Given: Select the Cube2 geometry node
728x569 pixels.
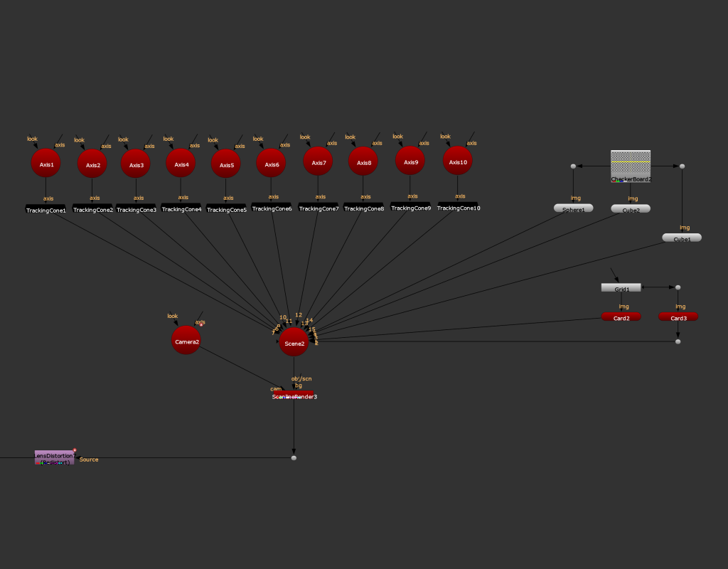Looking at the screenshot, I should [631, 208].
